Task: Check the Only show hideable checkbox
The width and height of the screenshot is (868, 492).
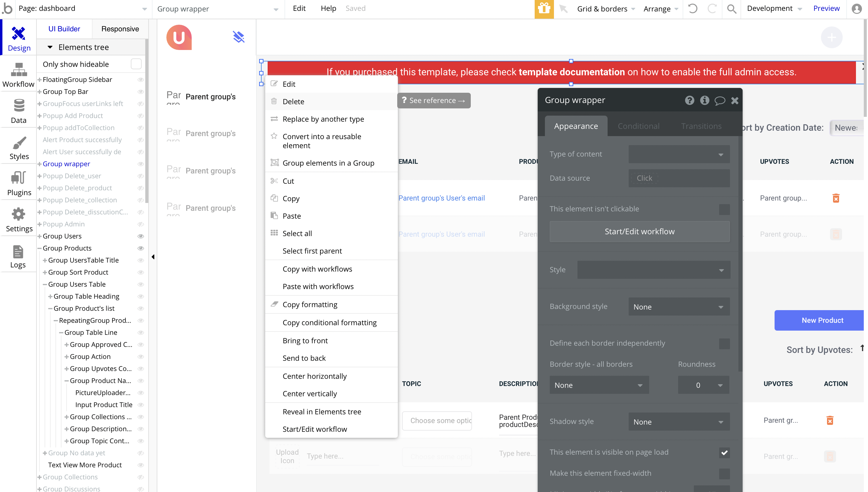Action: [x=136, y=64]
